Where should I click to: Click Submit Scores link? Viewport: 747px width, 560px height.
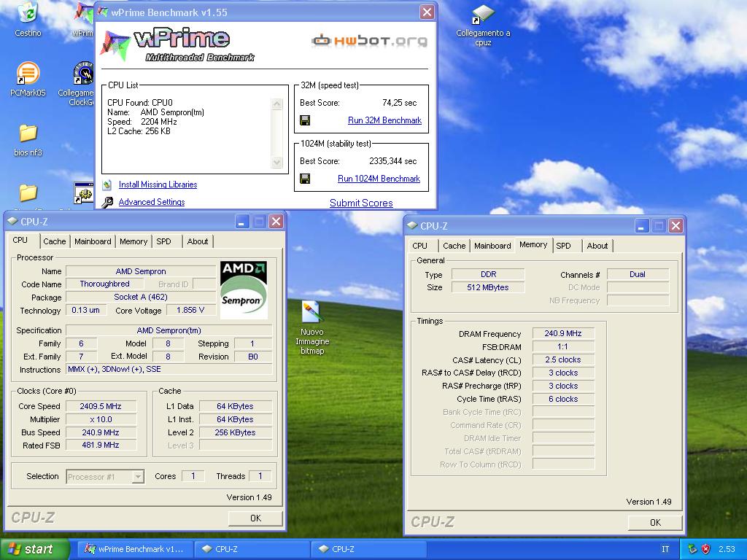tap(361, 203)
